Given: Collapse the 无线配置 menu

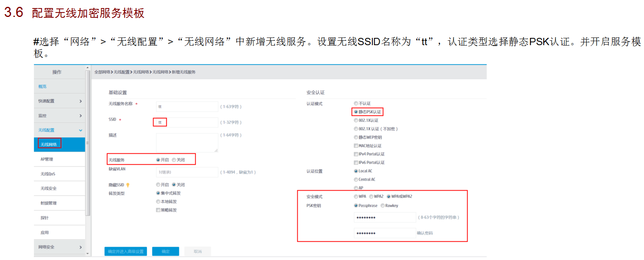Looking at the screenshot, I should tap(60, 130).
